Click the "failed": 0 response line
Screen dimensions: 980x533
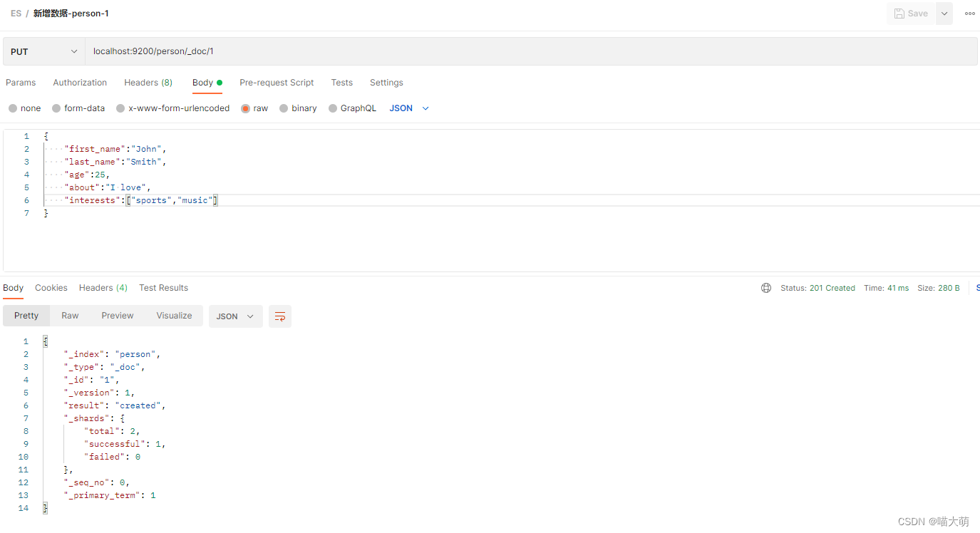(113, 457)
